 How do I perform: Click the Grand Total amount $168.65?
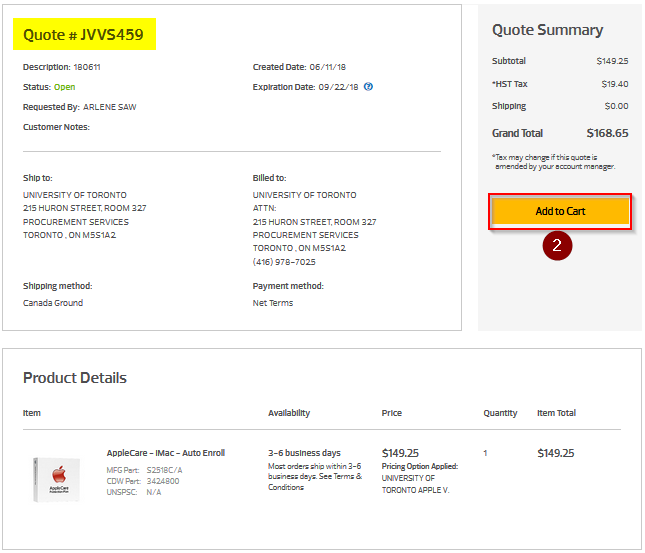607,133
